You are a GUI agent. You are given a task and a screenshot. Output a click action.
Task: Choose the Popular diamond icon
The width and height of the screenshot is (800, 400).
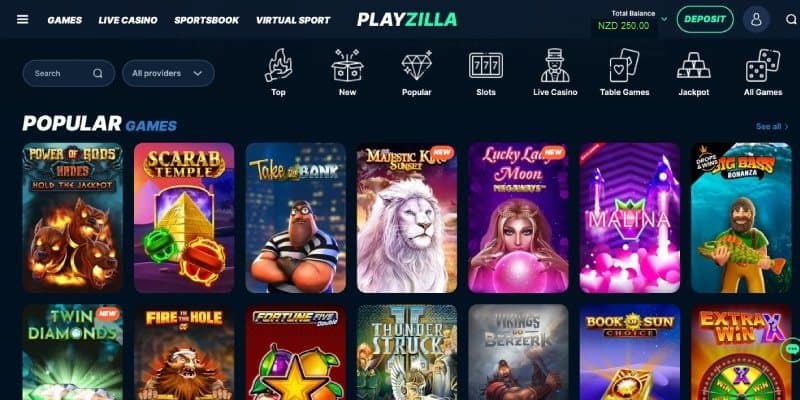[x=417, y=65]
